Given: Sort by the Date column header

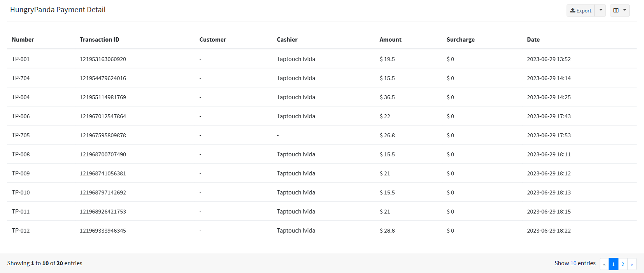Looking at the screenshot, I should click(x=533, y=40).
